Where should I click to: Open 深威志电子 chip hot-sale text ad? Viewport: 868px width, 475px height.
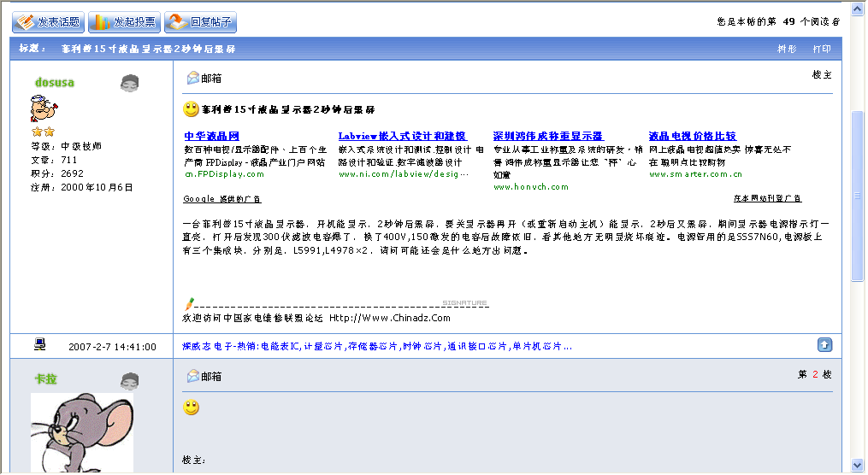[376, 347]
